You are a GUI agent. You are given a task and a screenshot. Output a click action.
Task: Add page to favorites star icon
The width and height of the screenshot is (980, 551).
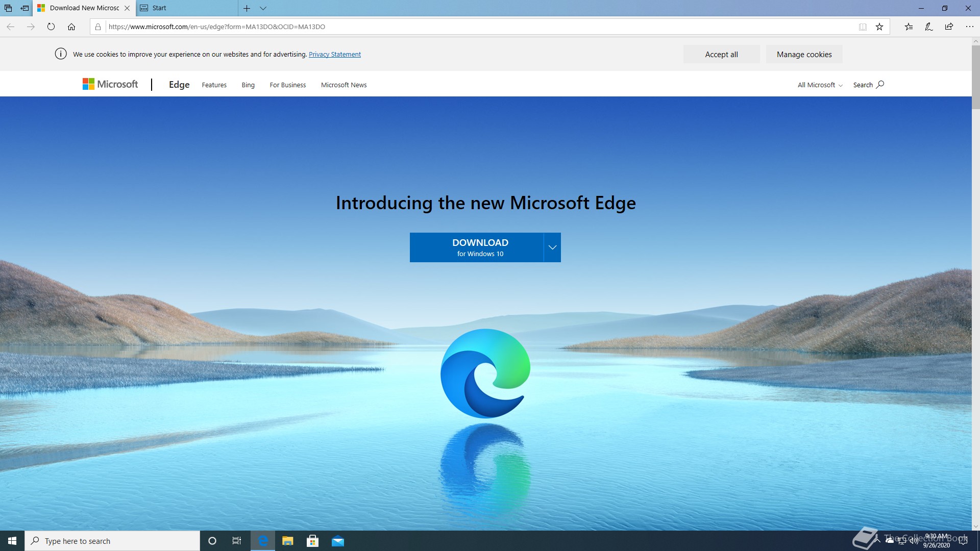879,27
